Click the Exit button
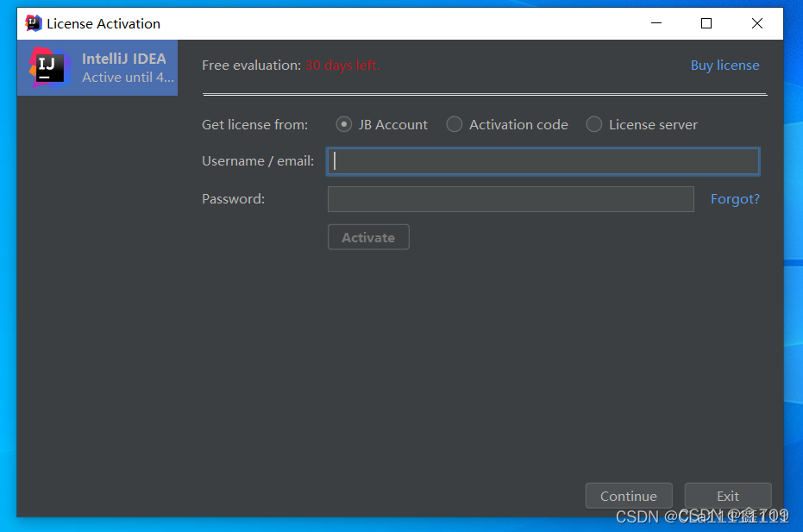Viewport: 803px width, 532px height. click(x=728, y=496)
